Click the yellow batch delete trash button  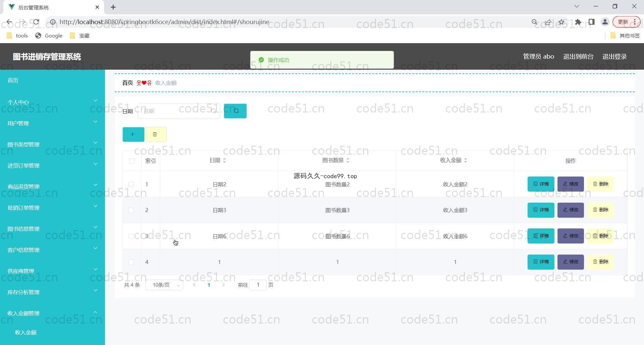156,134
